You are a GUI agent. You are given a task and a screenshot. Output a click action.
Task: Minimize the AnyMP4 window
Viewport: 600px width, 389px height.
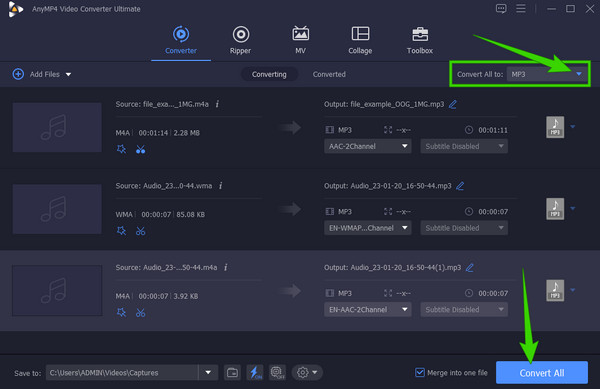pyautogui.click(x=551, y=8)
